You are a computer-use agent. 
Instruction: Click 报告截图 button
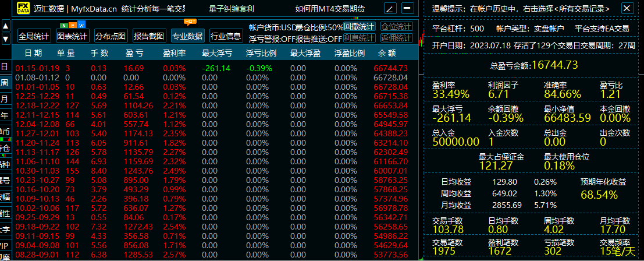pos(149,36)
